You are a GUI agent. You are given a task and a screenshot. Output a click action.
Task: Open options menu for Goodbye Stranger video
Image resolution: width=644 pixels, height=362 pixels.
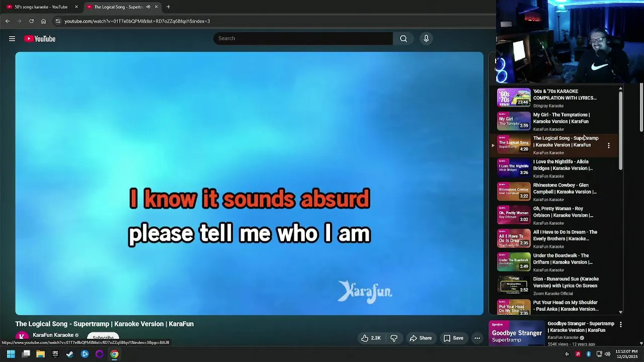621,325
